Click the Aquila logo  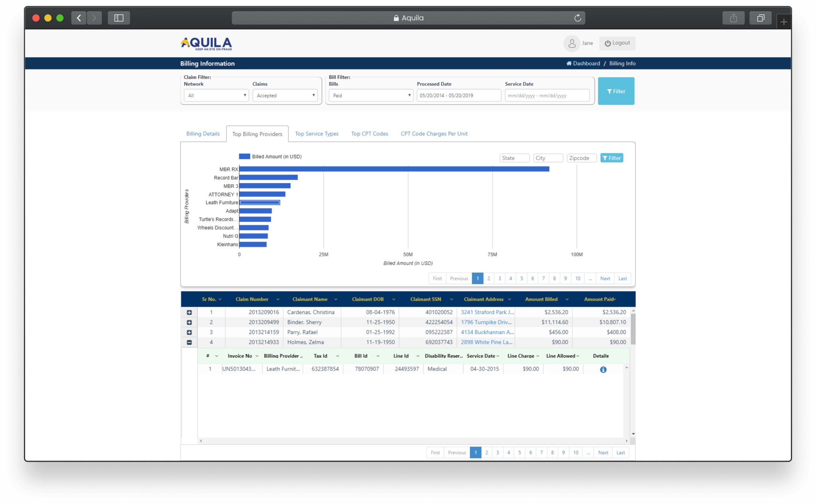206,43
